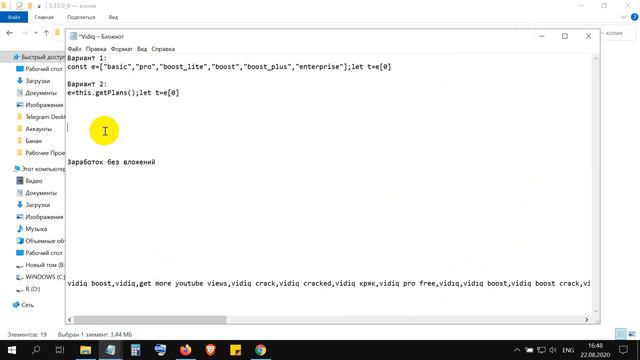Show hidden tray icons chevron
640x360 pixels.
click(x=517, y=350)
